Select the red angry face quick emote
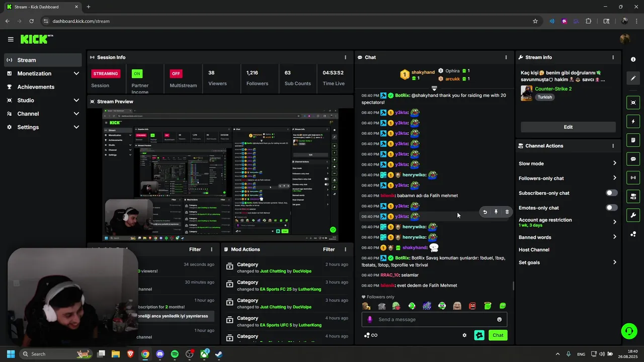The height and width of the screenshot is (362, 644). [472, 306]
